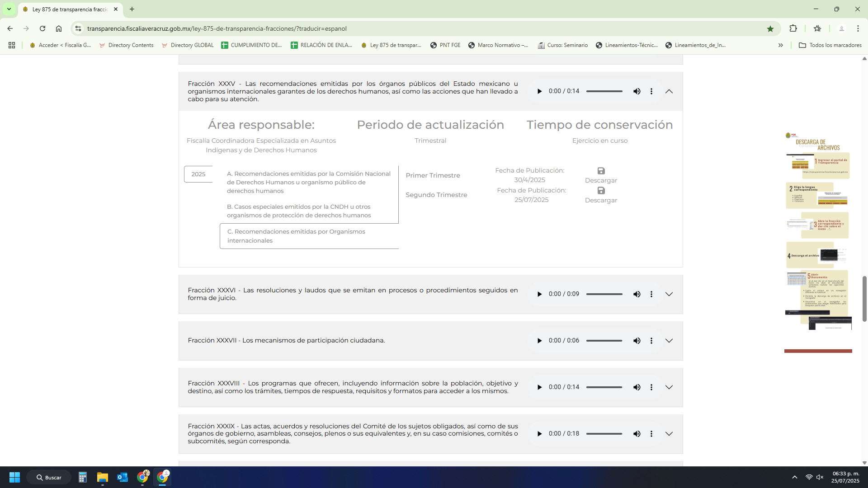Open PNT FGE bookmark

pos(445,45)
